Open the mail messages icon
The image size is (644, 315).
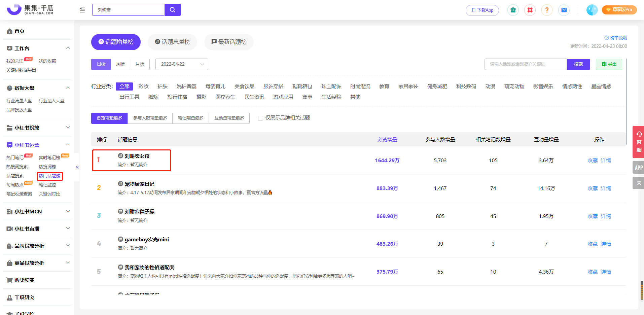point(564,10)
